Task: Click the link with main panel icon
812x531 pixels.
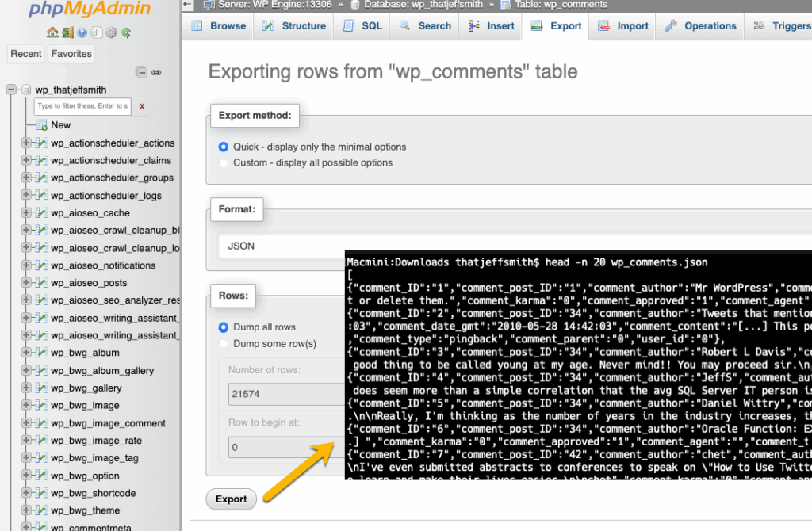Action: coord(156,72)
